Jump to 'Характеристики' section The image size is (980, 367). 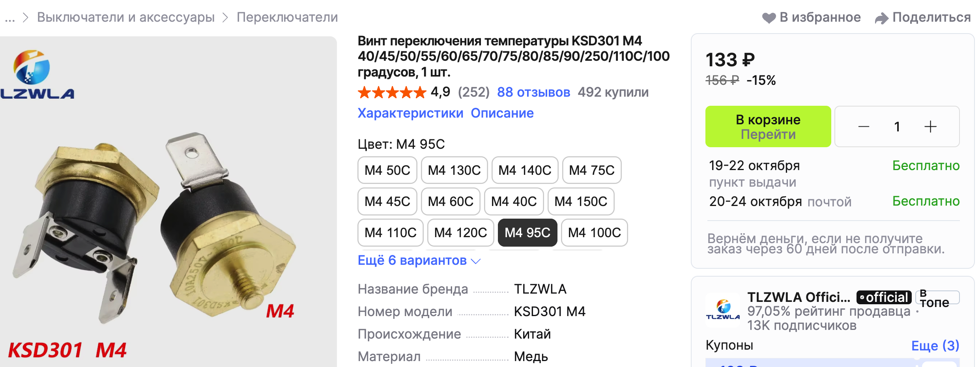[410, 113]
